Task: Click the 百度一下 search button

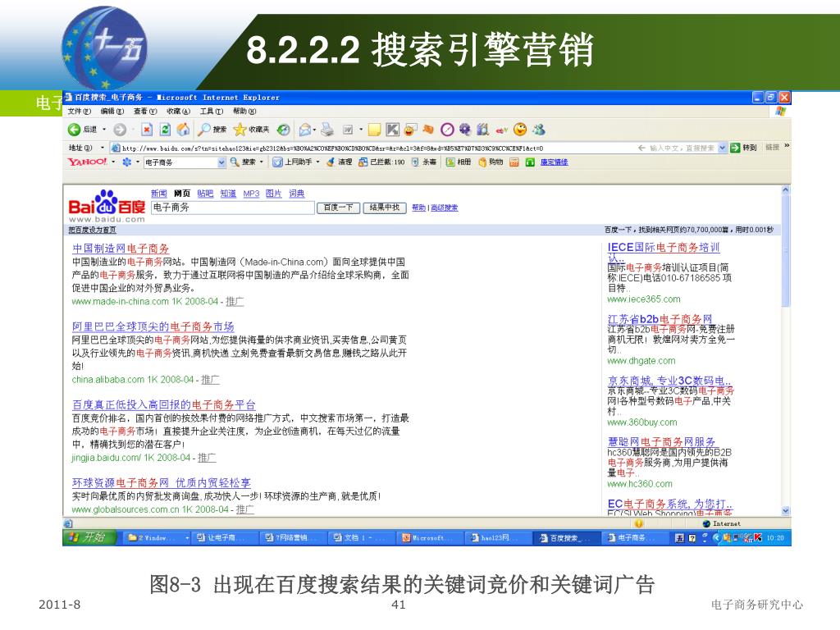Action: (338, 208)
